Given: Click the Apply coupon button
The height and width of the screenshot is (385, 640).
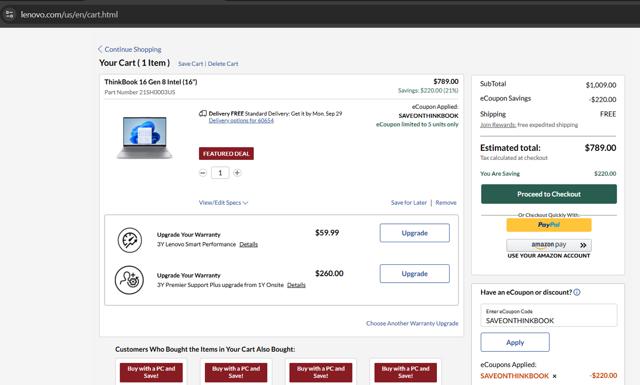Looking at the screenshot, I should (515, 342).
